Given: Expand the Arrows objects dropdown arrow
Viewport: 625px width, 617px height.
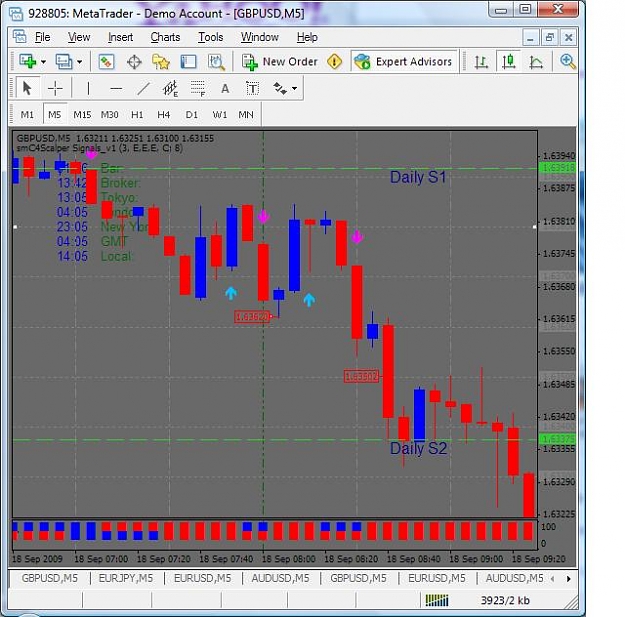Looking at the screenshot, I should click(x=295, y=88).
